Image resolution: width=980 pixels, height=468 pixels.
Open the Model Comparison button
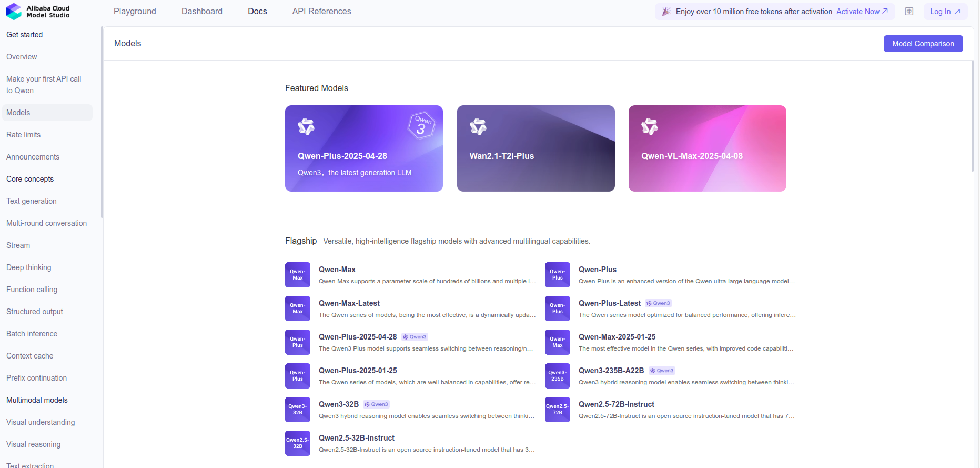click(x=923, y=44)
